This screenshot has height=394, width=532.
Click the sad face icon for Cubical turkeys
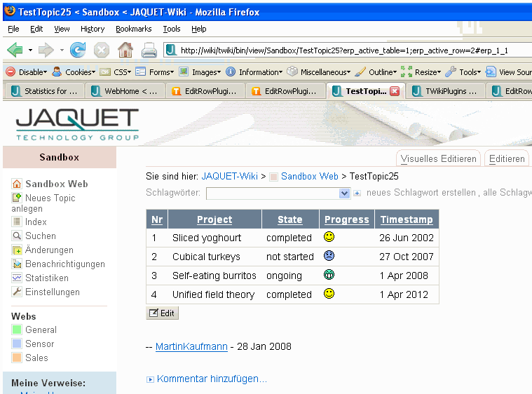[x=329, y=256]
